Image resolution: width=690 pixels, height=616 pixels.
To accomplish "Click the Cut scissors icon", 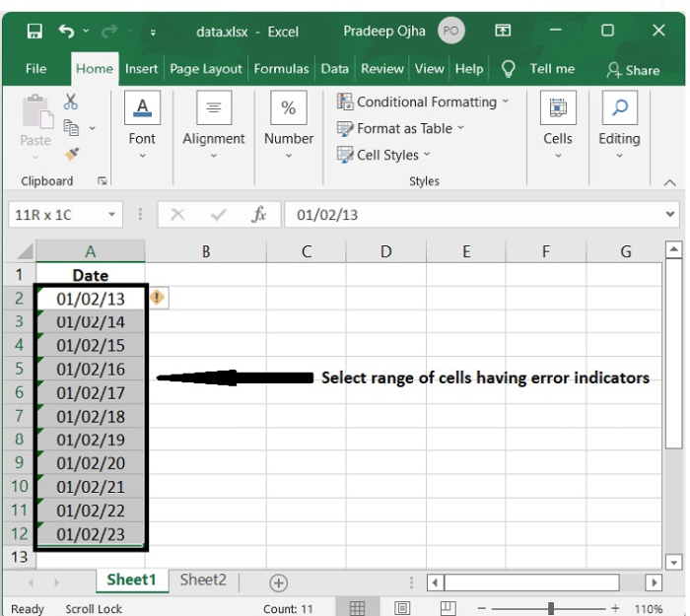I will click(x=71, y=102).
